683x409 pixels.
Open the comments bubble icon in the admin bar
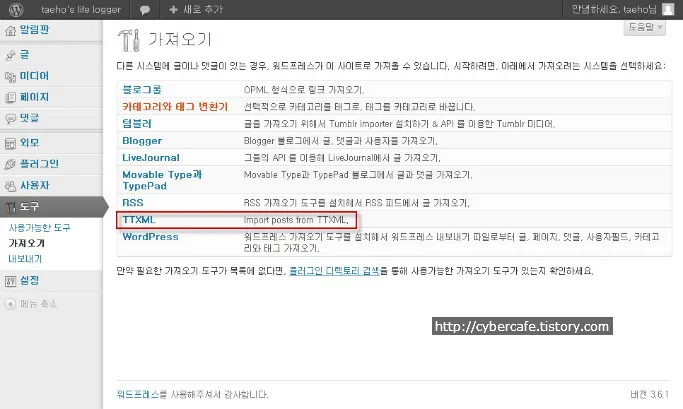[145, 10]
